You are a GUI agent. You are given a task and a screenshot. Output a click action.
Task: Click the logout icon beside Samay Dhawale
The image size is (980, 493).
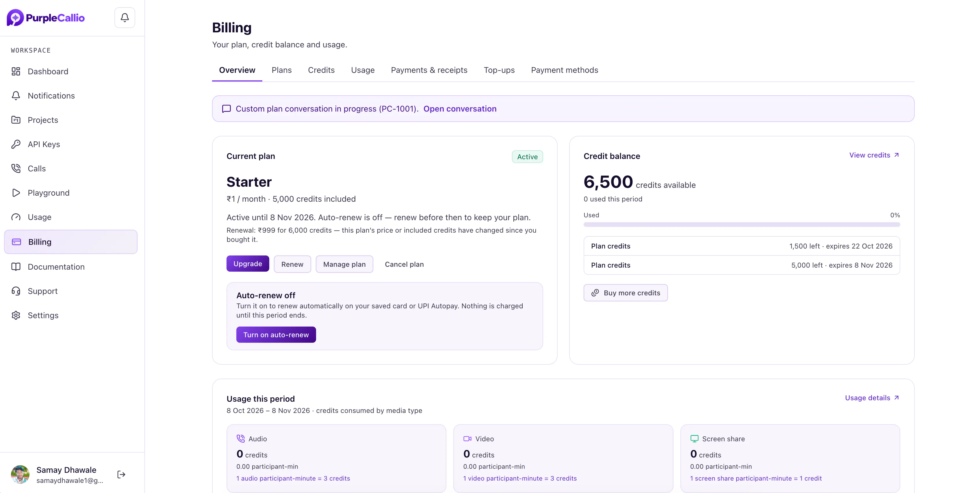pos(121,474)
